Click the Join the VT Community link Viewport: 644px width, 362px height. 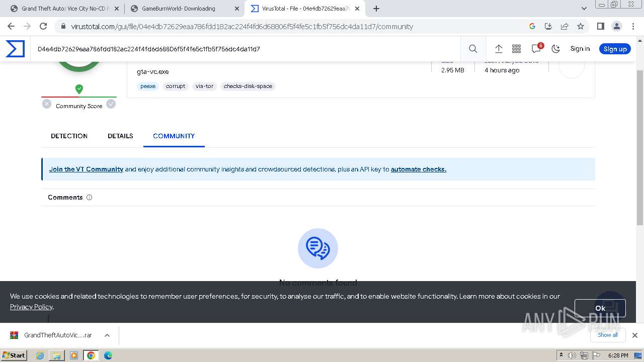click(86, 169)
